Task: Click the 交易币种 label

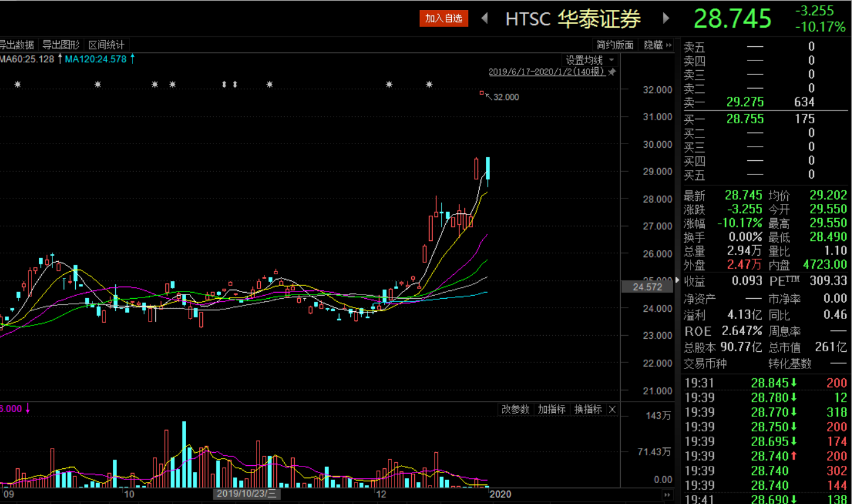Action: (x=705, y=364)
